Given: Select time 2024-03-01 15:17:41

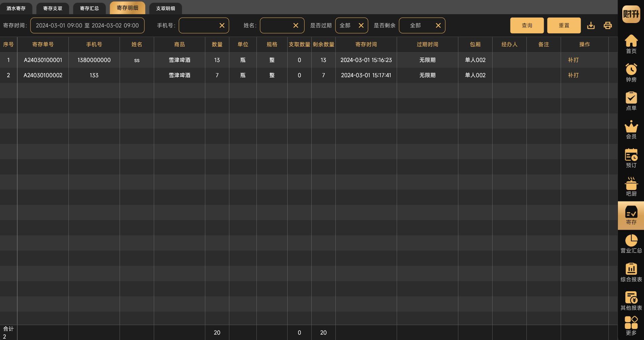Looking at the screenshot, I should (366, 75).
